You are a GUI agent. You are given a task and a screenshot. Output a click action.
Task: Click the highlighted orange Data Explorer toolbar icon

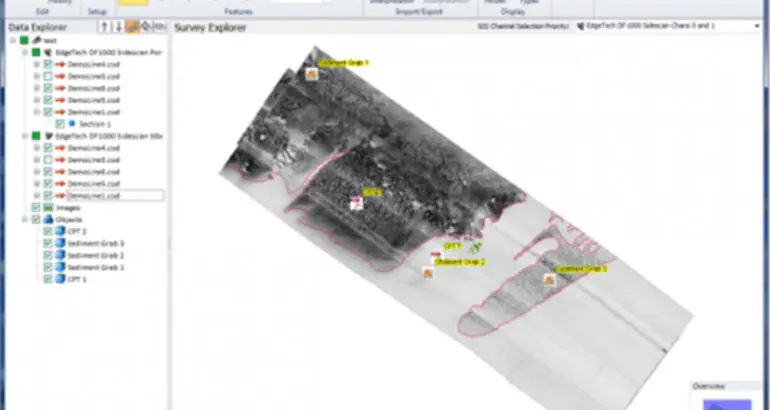(129, 27)
